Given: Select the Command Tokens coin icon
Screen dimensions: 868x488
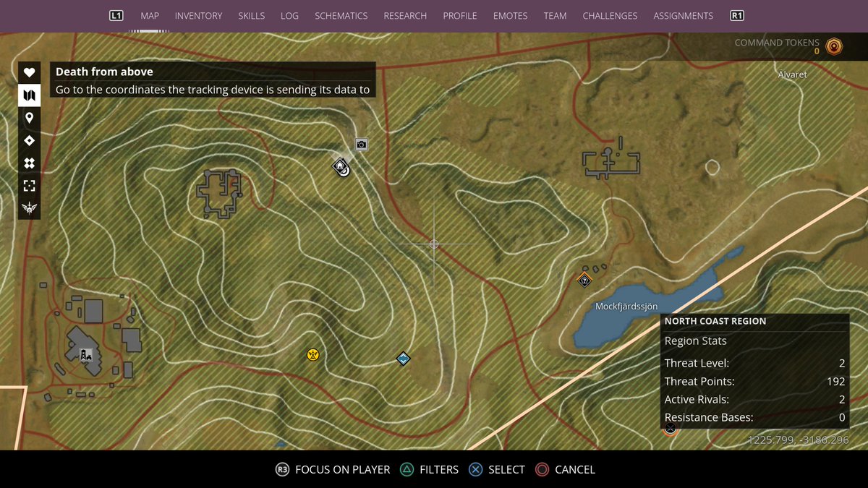Looking at the screenshot, I should (x=835, y=46).
